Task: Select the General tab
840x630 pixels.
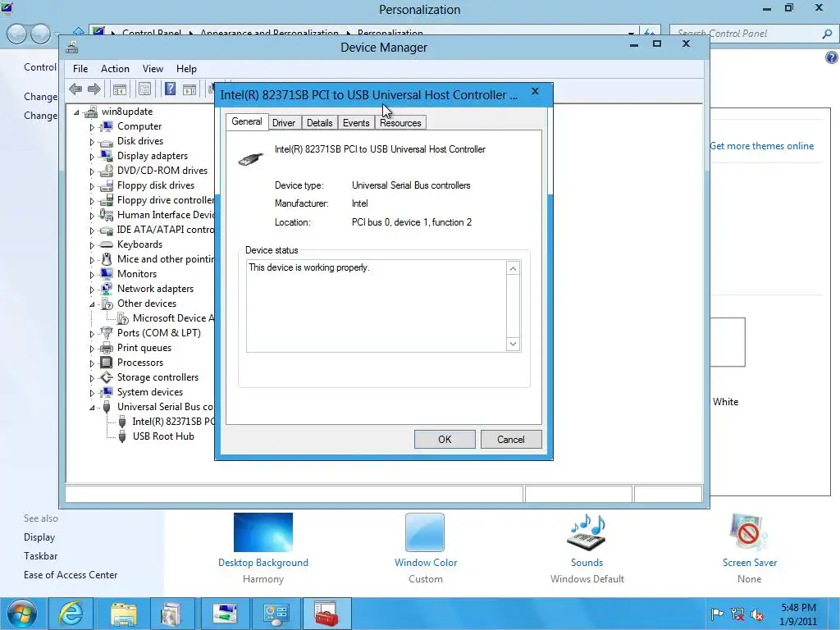Action: 246,121
